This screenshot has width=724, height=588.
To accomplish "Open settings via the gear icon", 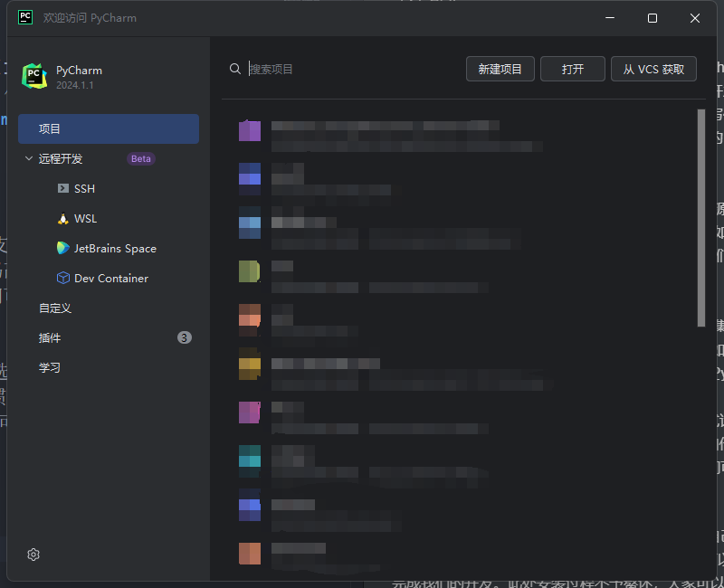I will [33, 555].
